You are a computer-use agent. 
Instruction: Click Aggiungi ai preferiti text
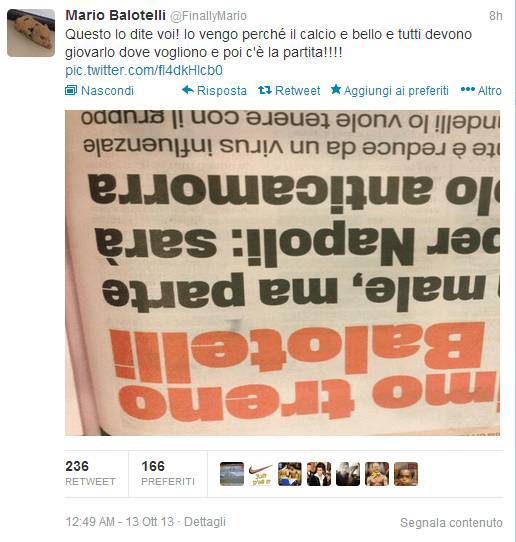point(396,91)
